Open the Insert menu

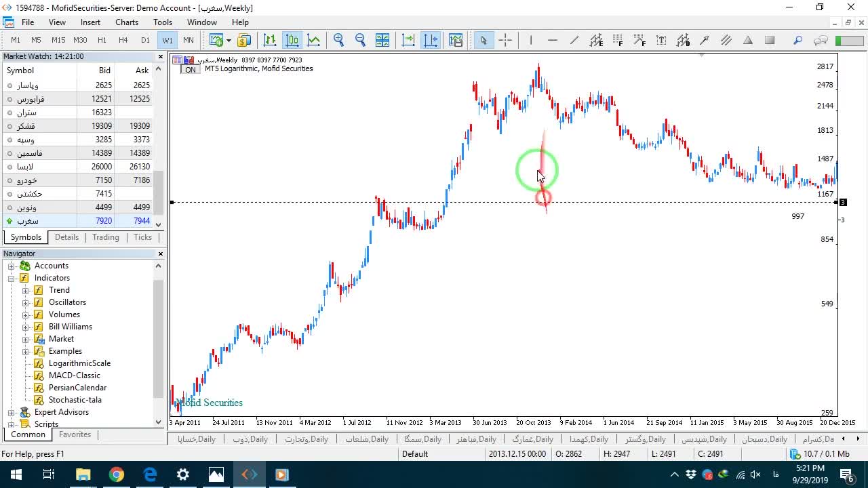(90, 22)
